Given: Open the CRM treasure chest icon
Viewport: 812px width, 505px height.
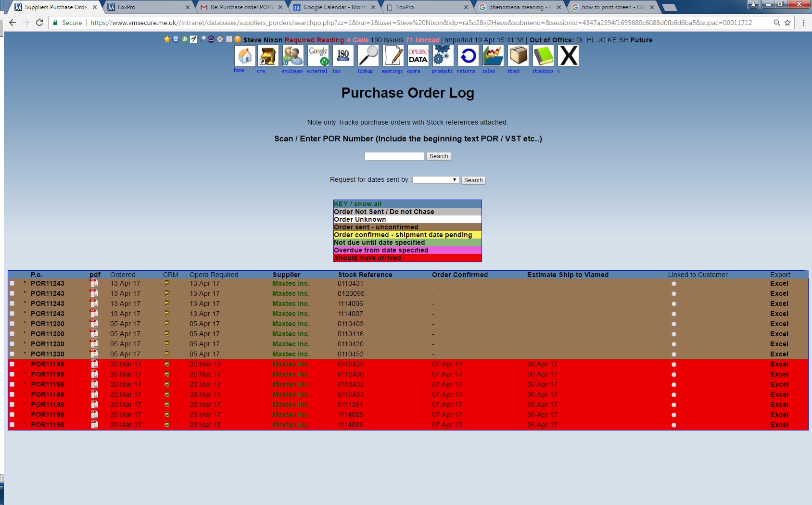Looking at the screenshot, I should (268, 56).
